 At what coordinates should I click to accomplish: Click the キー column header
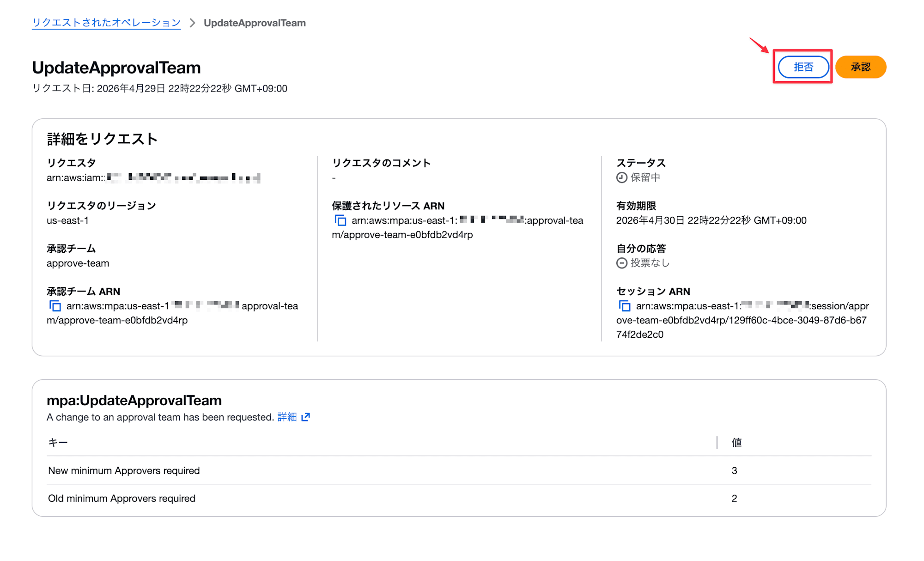(x=57, y=442)
